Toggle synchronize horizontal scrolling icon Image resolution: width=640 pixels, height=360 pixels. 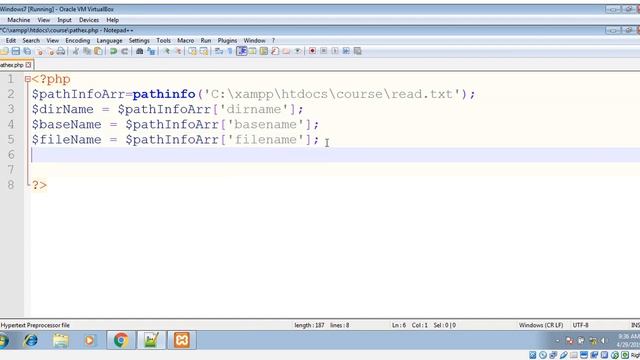[x=204, y=51]
